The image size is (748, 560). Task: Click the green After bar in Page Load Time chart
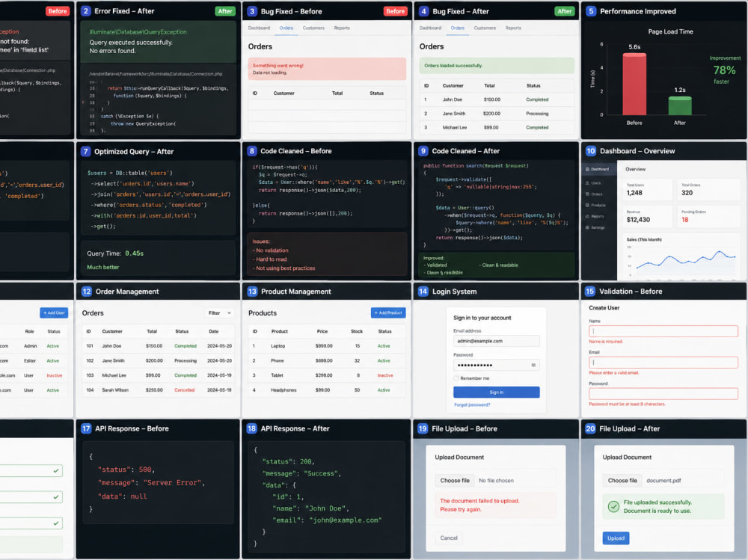click(x=680, y=105)
